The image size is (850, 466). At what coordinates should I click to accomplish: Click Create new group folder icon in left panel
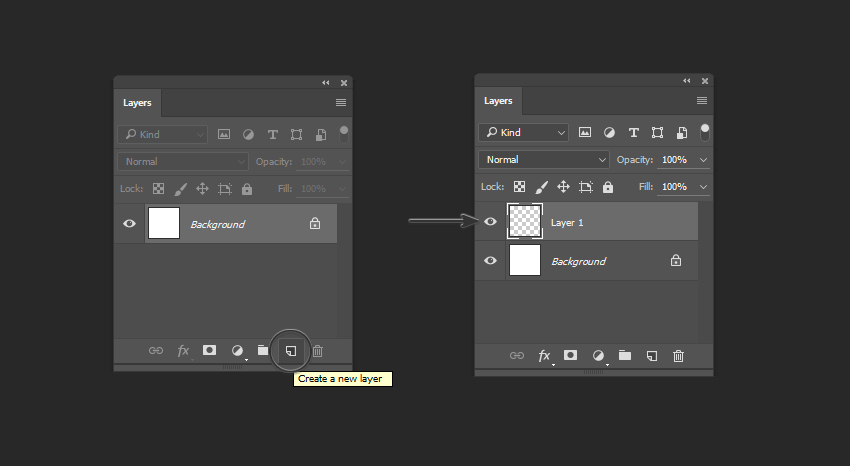[263, 350]
